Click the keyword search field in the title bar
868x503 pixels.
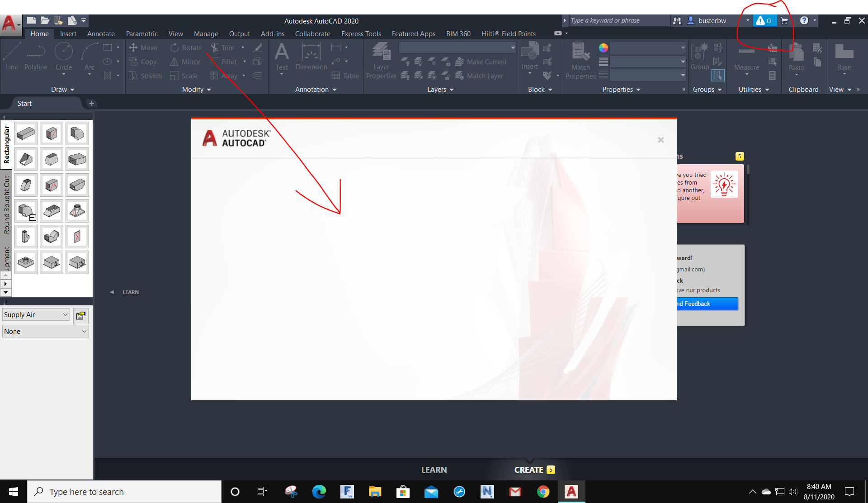[x=619, y=20]
